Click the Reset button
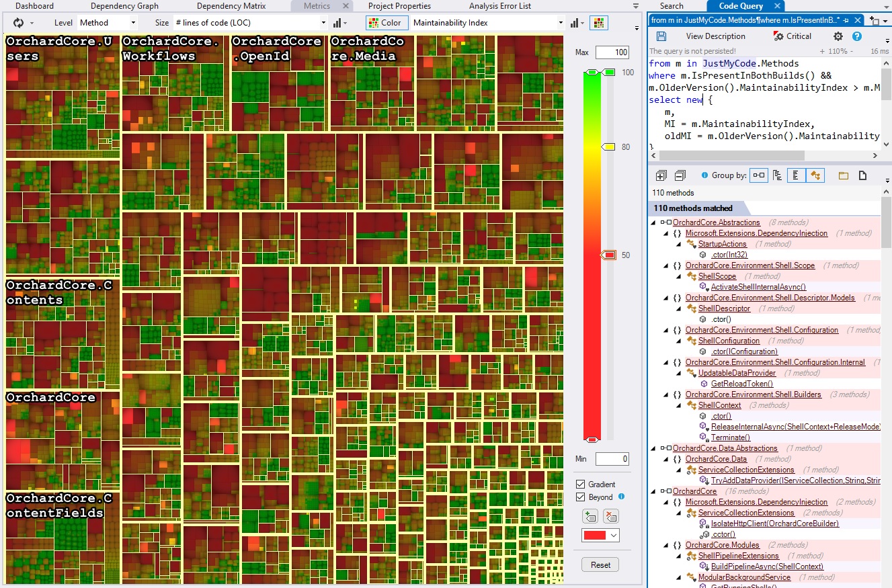 600,564
